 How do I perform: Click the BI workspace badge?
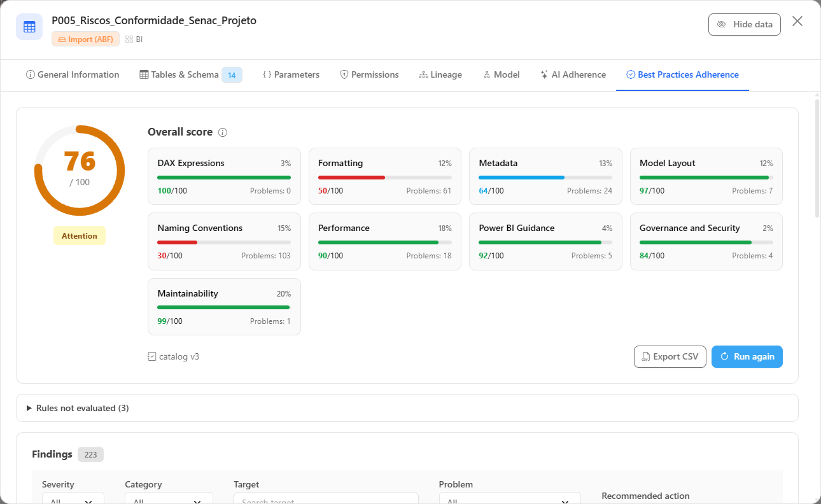134,39
